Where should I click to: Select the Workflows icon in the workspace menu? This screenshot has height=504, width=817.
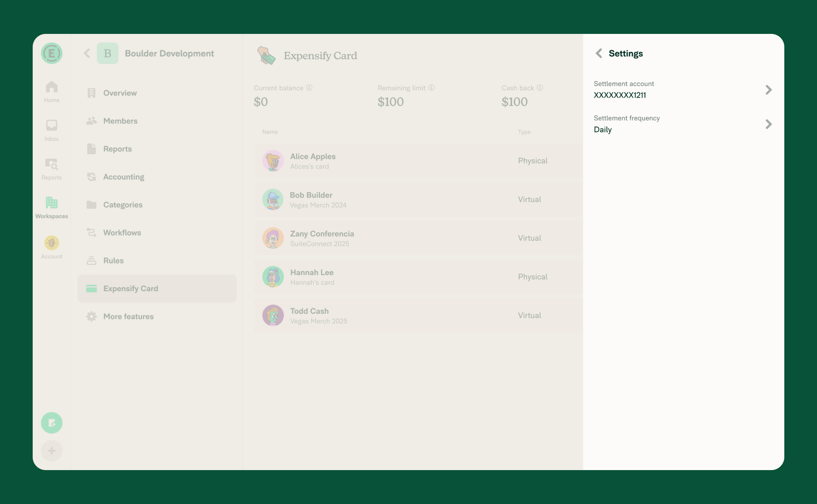[91, 232]
